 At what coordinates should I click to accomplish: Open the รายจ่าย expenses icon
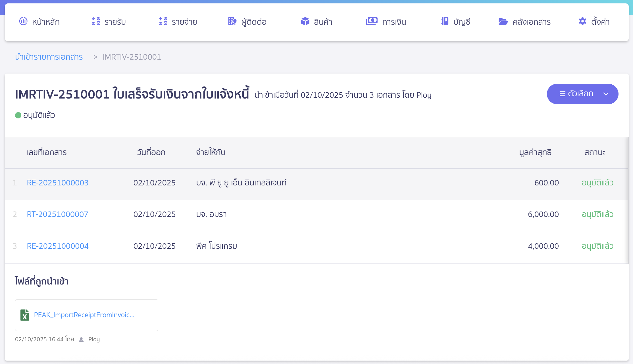pyautogui.click(x=163, y=21)
